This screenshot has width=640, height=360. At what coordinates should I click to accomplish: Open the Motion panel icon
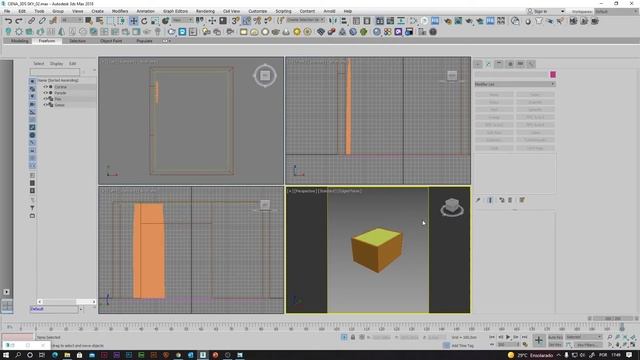[510, 64]
